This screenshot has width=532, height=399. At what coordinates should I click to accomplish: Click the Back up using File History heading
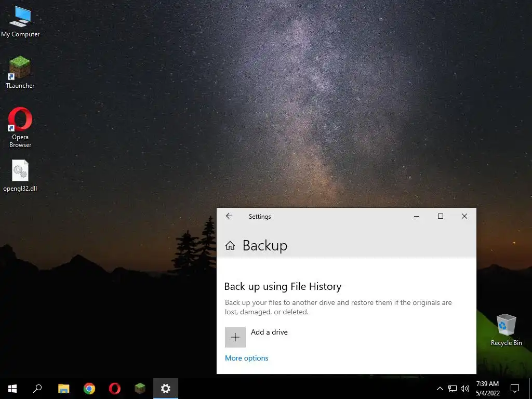tap(283, 287)
